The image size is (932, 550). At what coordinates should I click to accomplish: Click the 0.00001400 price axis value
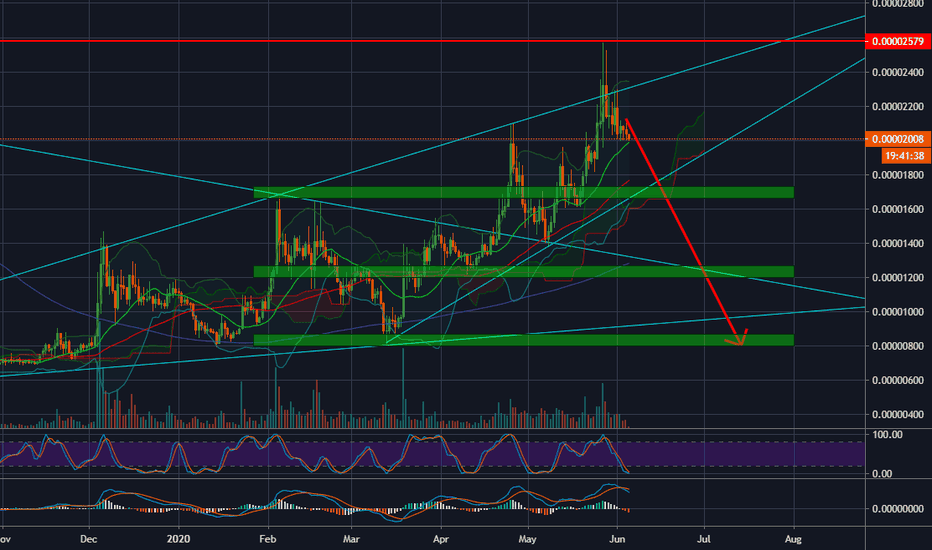(x=898, y=243)
